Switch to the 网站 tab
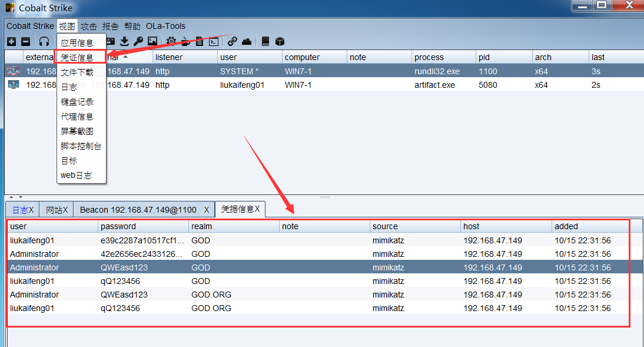This screenshot has width=644, height=347. pyautogui.click(x=57, y=210)
